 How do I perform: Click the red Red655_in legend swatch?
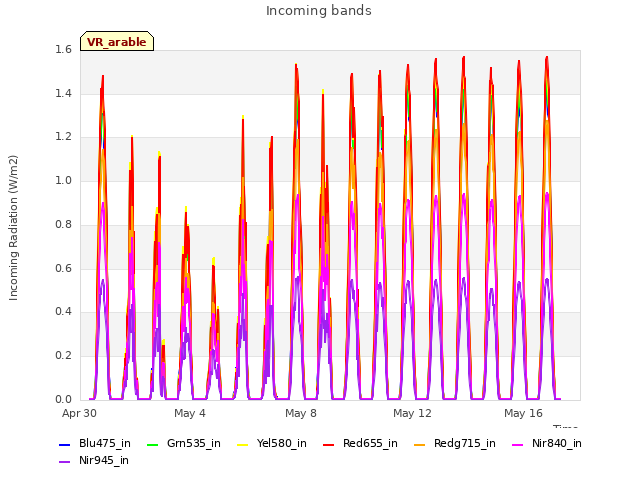point(328,444)
